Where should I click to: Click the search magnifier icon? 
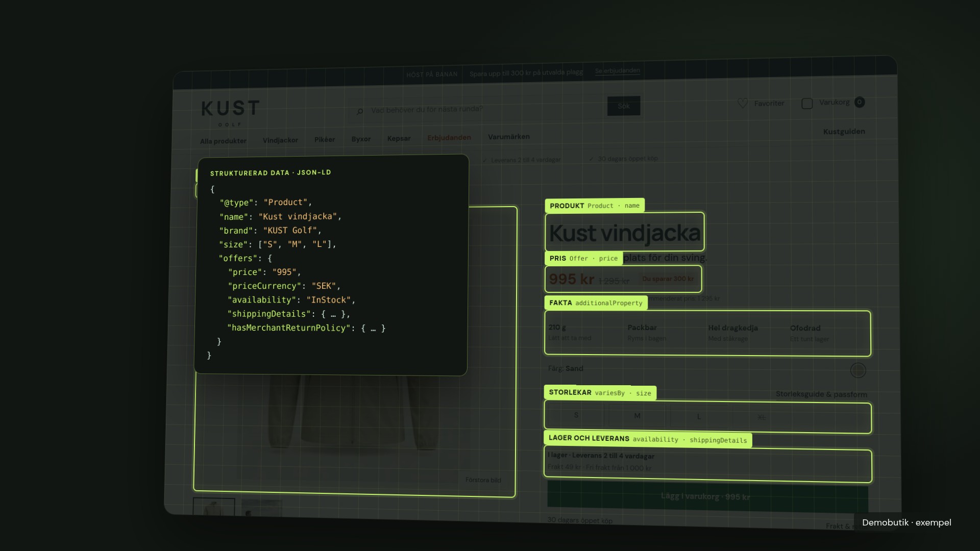360,111
